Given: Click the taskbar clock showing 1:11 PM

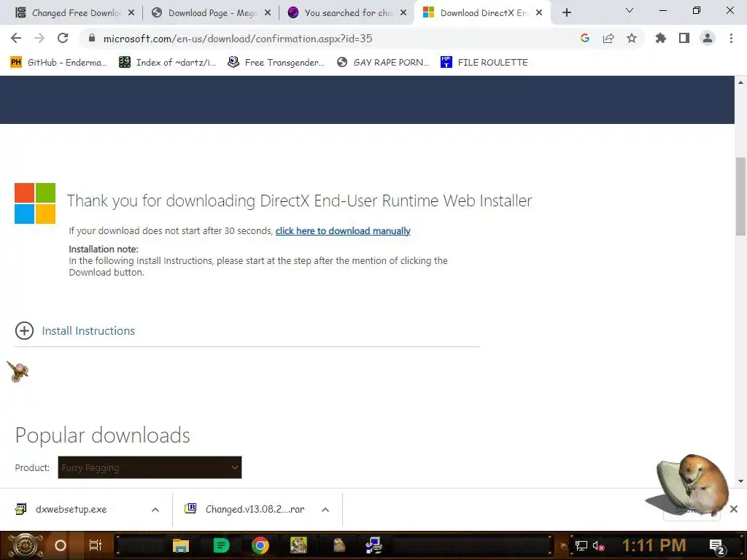Looking at the screenshot, I should 654,545.
